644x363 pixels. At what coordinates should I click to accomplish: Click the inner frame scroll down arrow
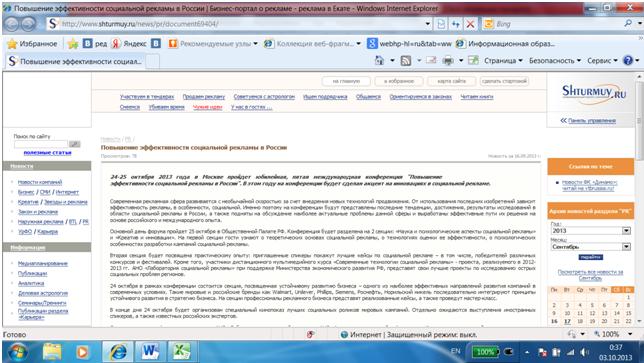639,321
